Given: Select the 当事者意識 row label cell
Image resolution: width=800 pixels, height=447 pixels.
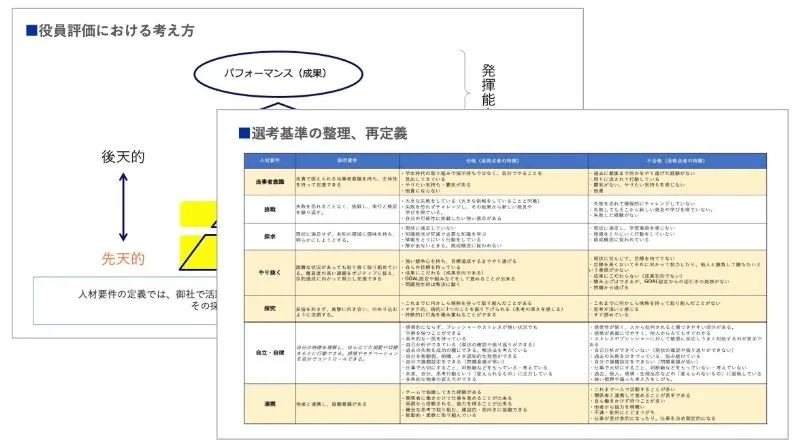Looking at the screenshot, I should click(269, 182).
